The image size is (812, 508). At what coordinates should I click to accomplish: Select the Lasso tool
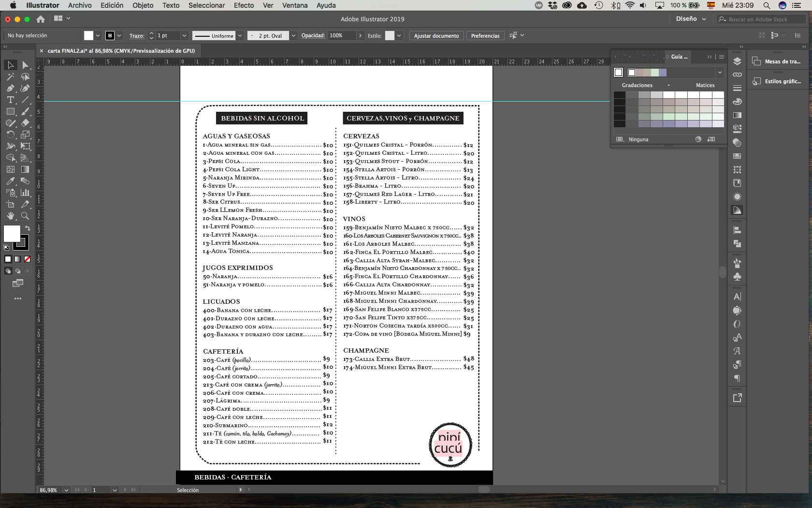[25, 76]
